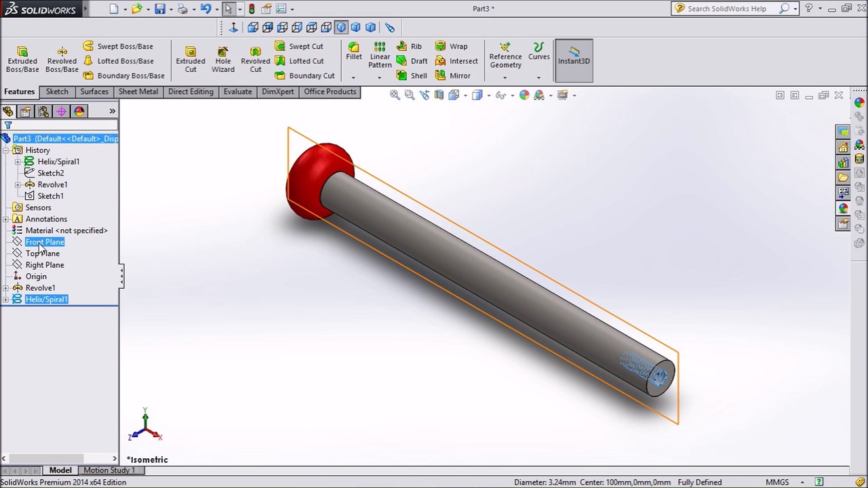The image size is (868, 488).
Task: Expand the Revolve1 feature beside Origin
Action: pyautogui.click(x=5, y=289)
